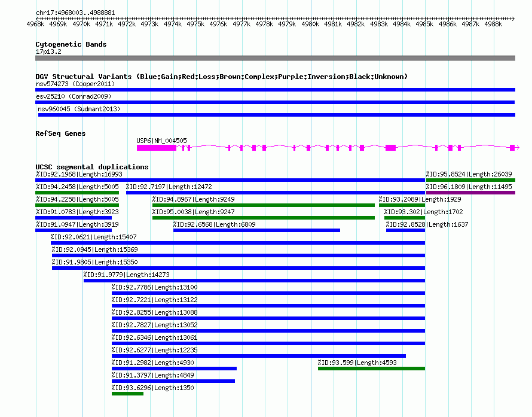The image size is (532, 417).
Task: Open the %ID:91.9805|Length:15350 label
Action: (x=94, y=262)
